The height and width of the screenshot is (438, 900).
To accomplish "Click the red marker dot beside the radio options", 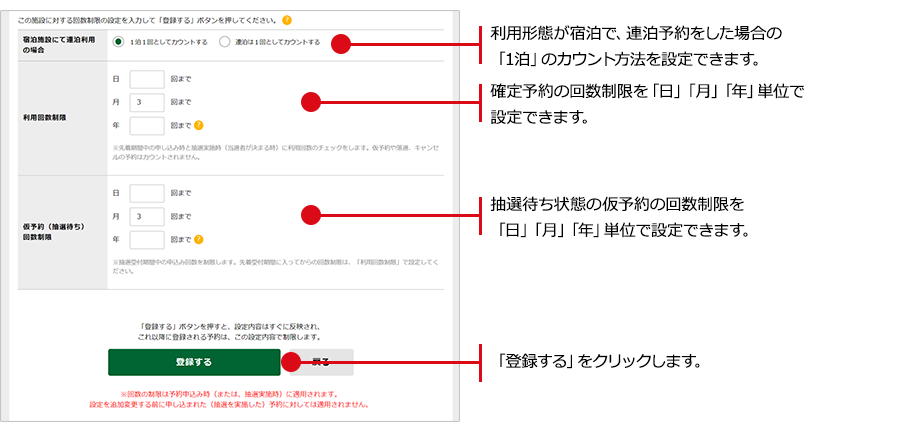I will point(341,43).
